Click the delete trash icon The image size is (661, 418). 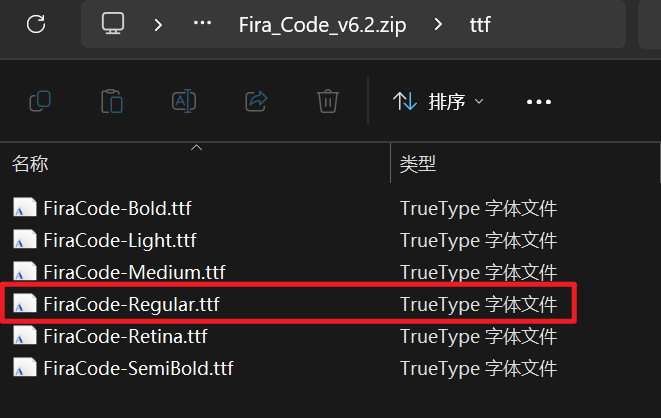pos(328,101)
